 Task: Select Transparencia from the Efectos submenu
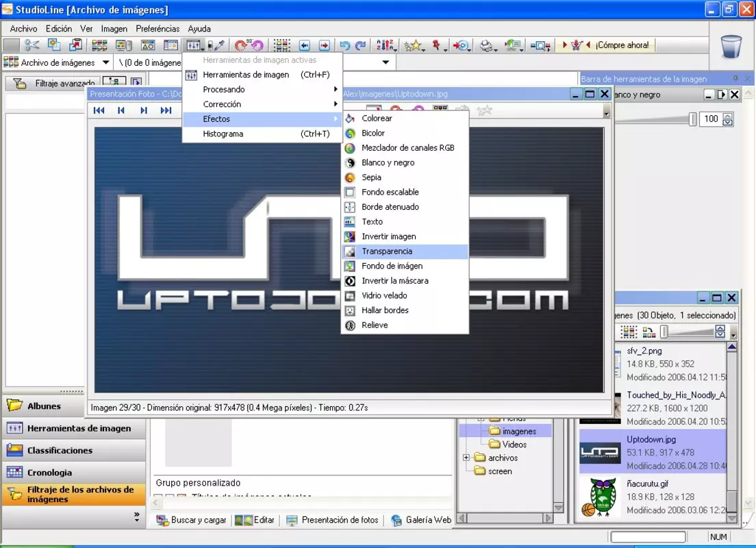[405, 251]
